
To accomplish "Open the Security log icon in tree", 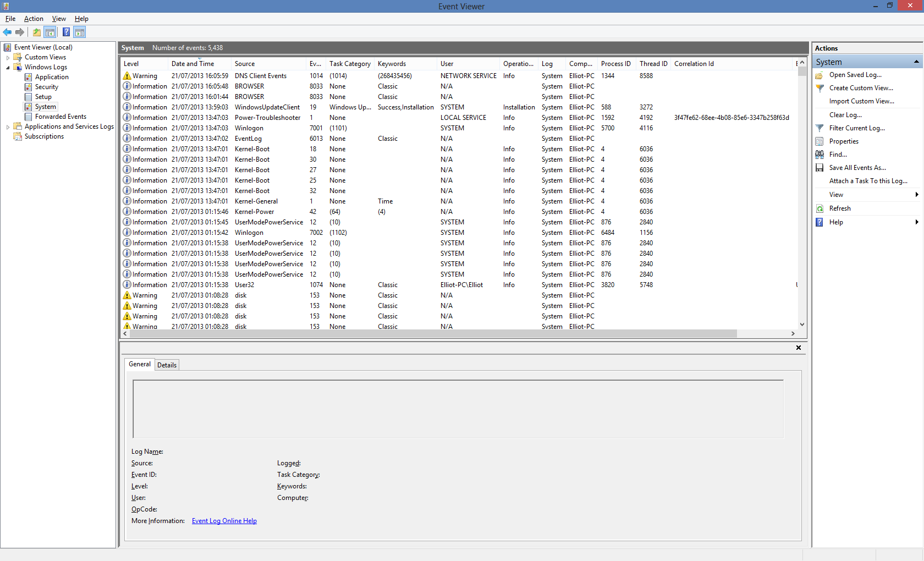I will click(x=28, y=87).
